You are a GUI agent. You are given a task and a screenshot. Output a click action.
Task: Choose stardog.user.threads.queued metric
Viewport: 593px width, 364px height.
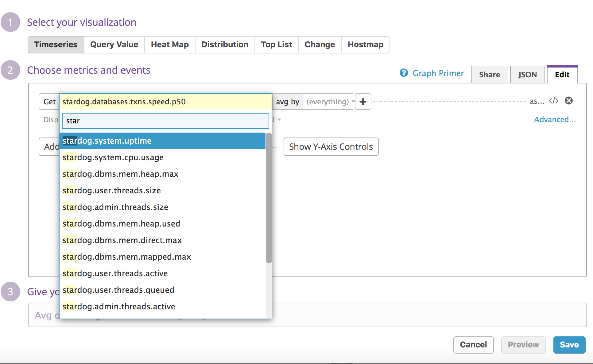tap(162, 290)
